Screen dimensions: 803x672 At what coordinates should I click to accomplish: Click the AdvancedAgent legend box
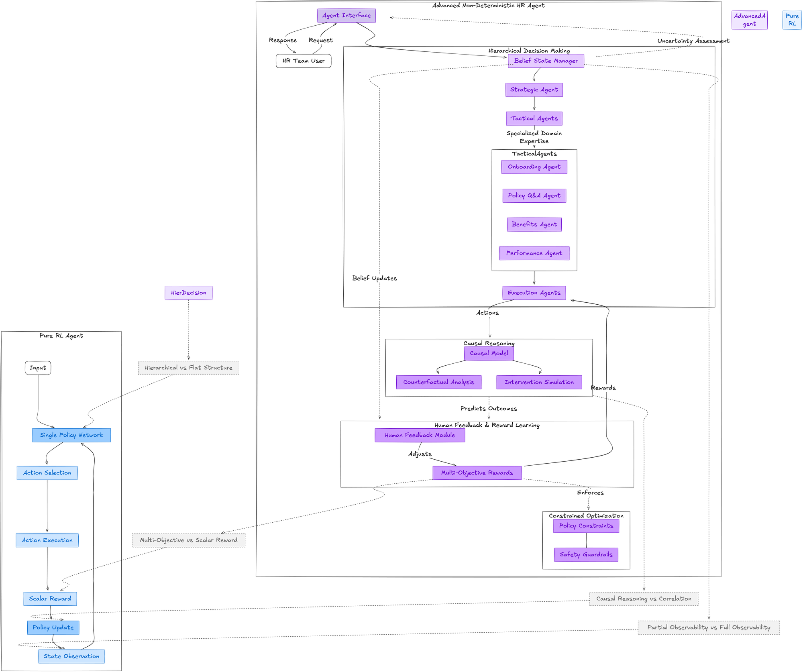pyautogui.click(x=750, y=20)
